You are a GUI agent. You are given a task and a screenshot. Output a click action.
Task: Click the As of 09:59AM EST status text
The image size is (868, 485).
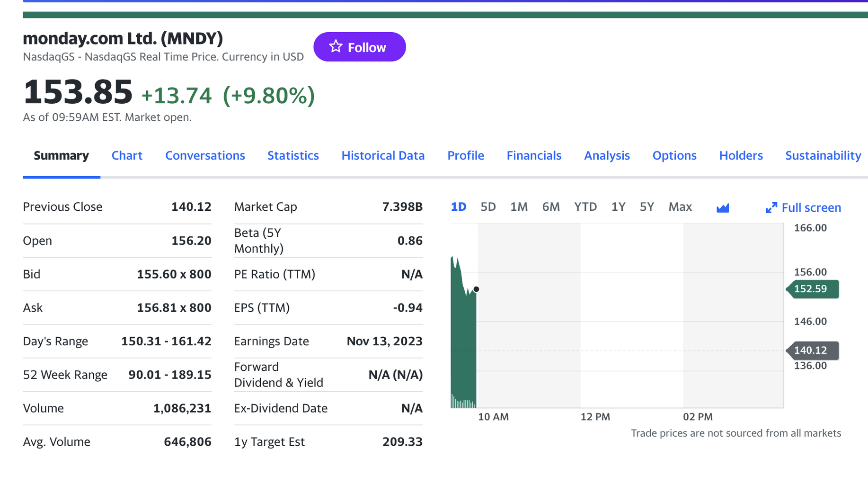click(x=107, y=117)
